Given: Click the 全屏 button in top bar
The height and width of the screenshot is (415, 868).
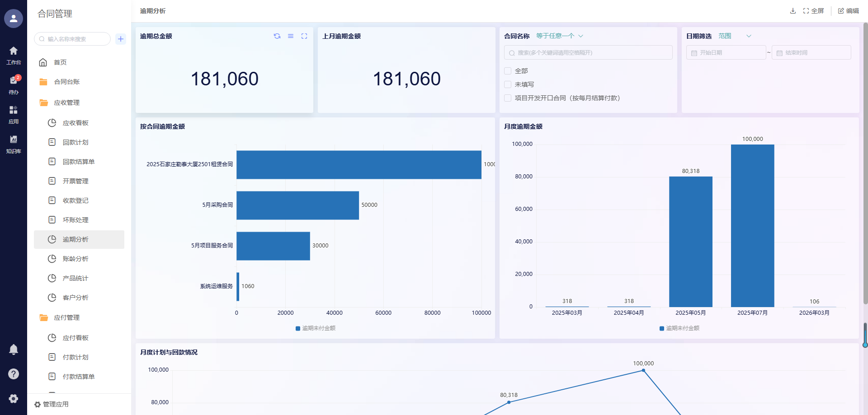Looking at the screenshot, I should point(814,11).
